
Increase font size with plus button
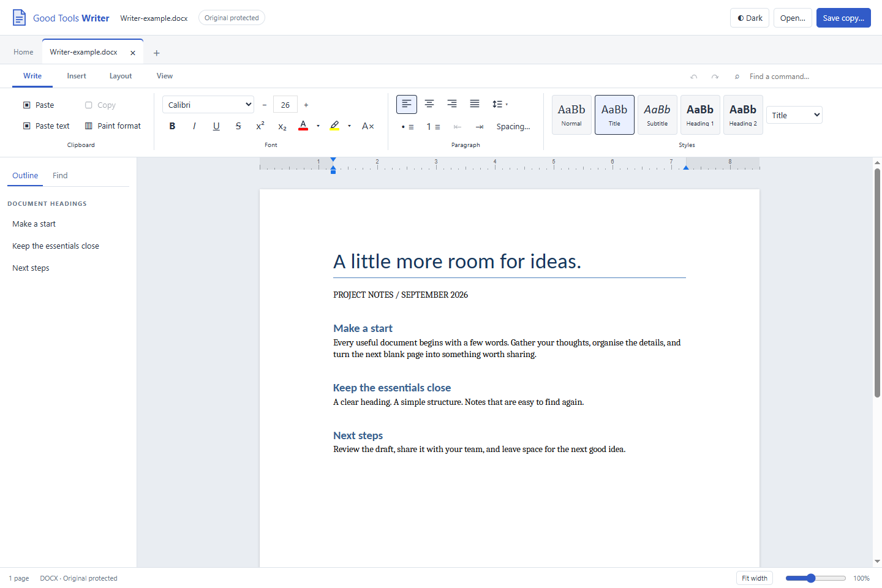tap(306, 105)
